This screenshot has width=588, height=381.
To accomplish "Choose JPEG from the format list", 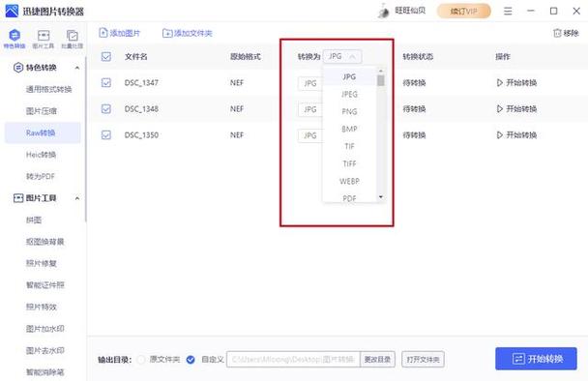I will [x=349, y=94].
